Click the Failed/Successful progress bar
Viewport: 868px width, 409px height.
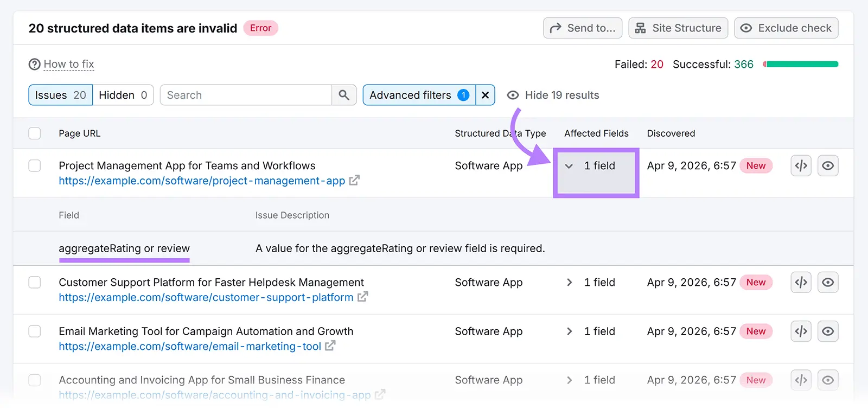click(800, 64)
